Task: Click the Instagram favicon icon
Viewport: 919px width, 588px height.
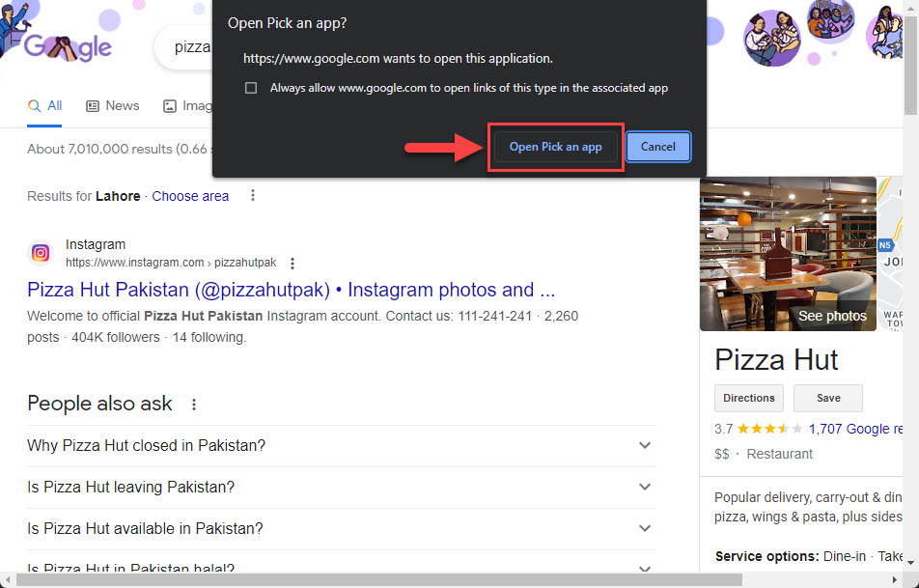Action: 41,253
